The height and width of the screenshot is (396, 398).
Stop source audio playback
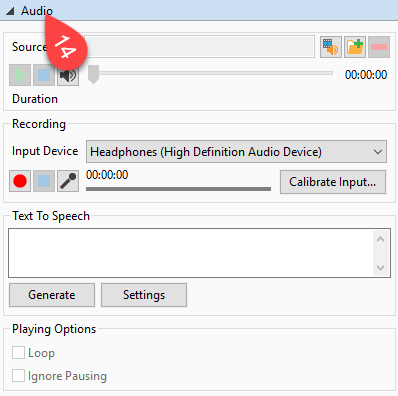44,75
